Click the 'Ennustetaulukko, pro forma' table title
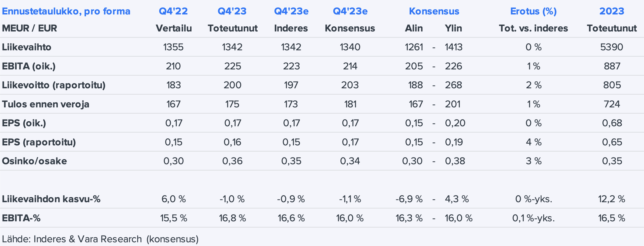The image size is (644, 246). [x=66, y=11]
